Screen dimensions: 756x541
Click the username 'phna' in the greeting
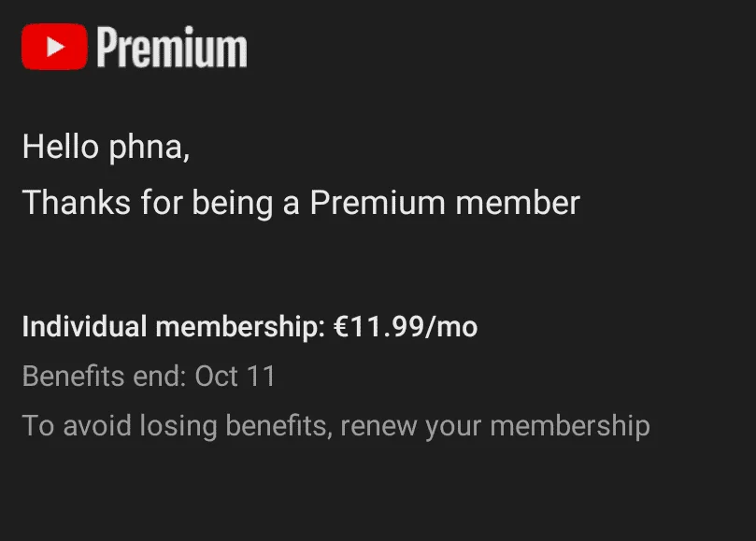pos(146,148)
